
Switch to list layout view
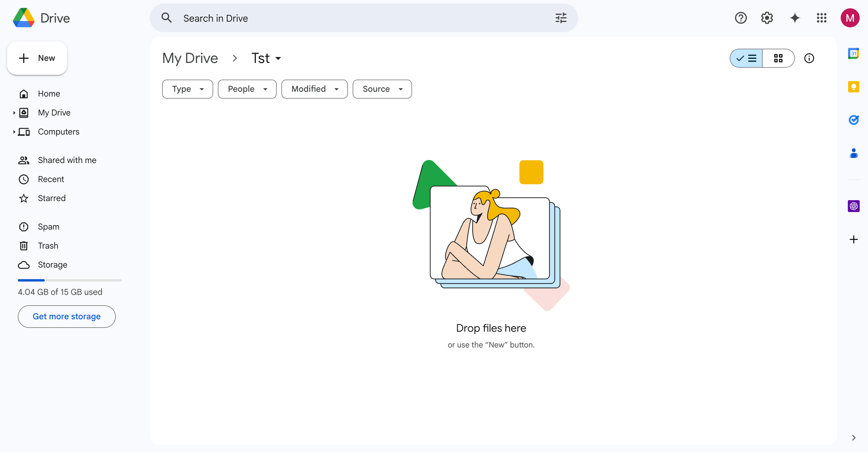click(746, 58)
